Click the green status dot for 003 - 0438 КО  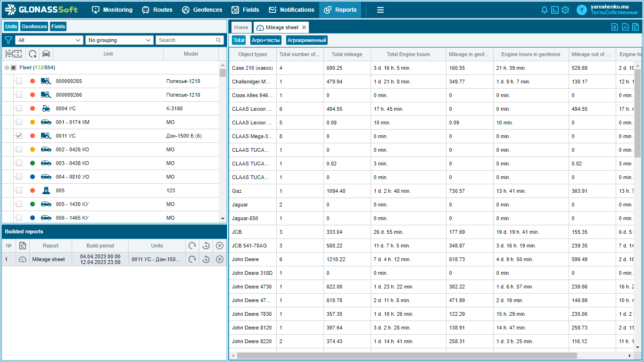click(x=33, y=163)
